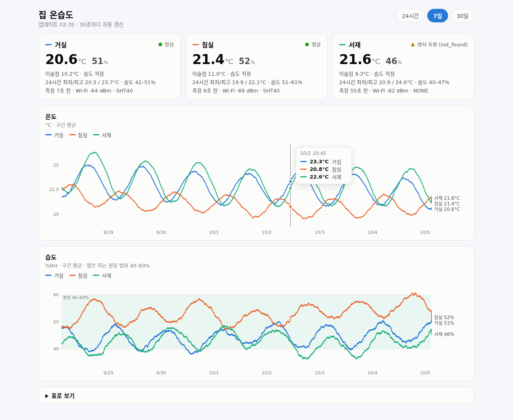
Task: Click the 20.8°C 침실 tooltip row
Action: tap(324, 169)
